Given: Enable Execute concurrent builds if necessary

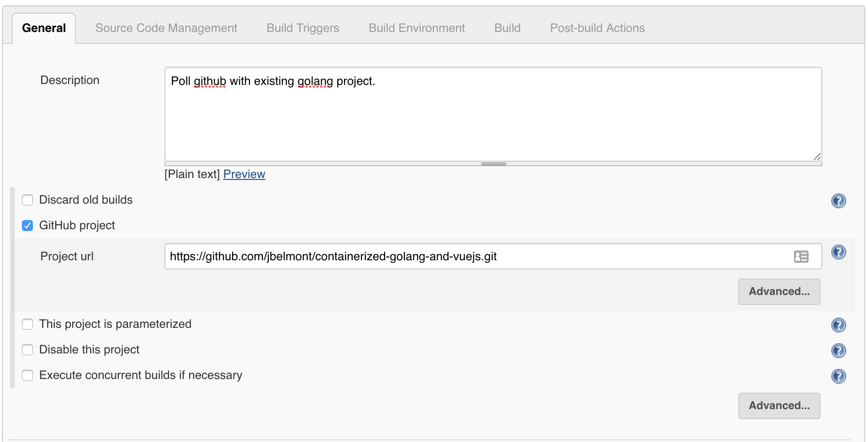Looking at the screenshot, I should click(27, 375).
